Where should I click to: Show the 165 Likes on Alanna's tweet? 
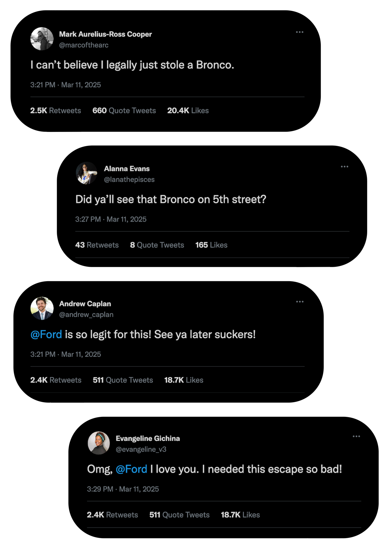pos(211,245)
